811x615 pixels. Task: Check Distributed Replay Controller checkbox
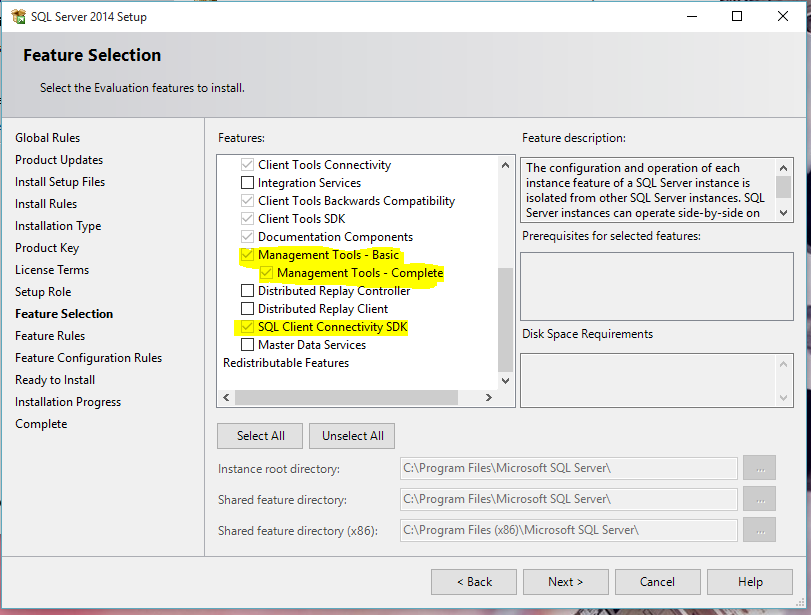[247, 291]
